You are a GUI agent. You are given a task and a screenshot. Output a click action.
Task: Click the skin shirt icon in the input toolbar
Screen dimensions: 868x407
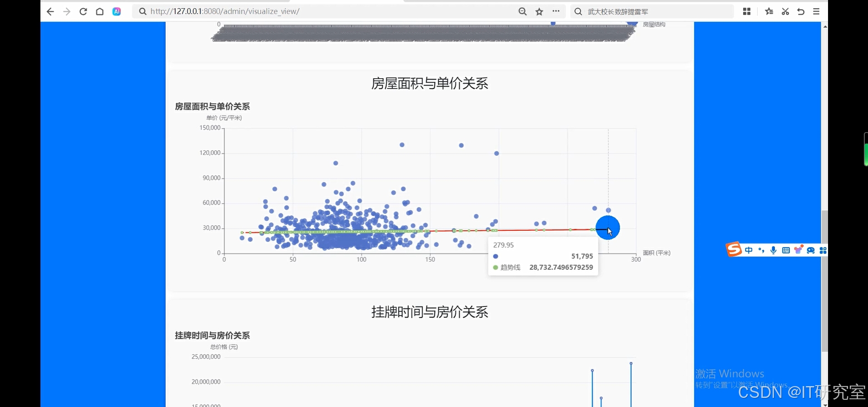click(798, 249)
